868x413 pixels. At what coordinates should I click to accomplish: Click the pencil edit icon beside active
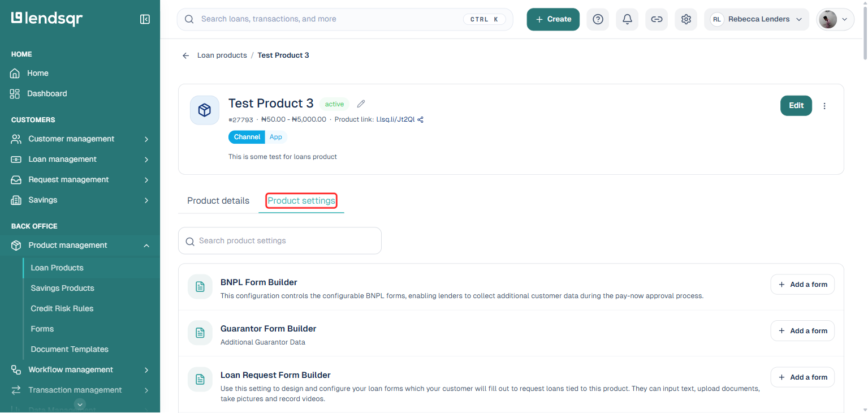(x=361, y=104)
